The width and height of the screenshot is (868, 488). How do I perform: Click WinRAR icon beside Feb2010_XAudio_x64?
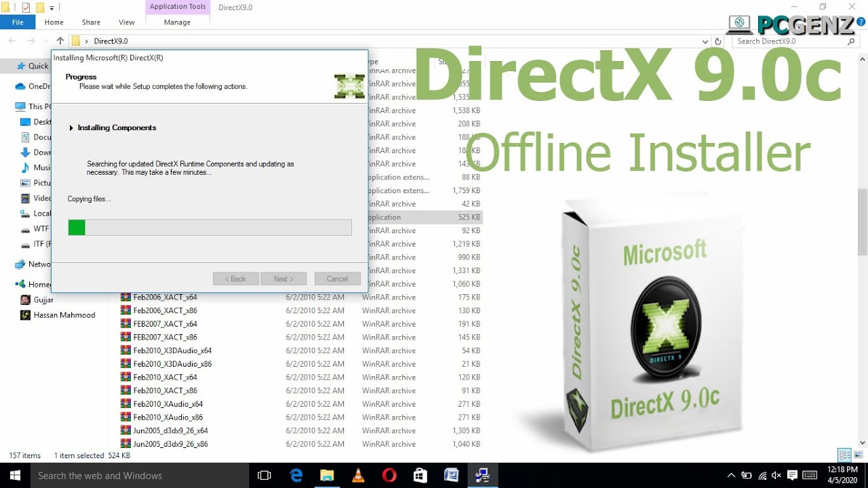click(x=125, y=404)
